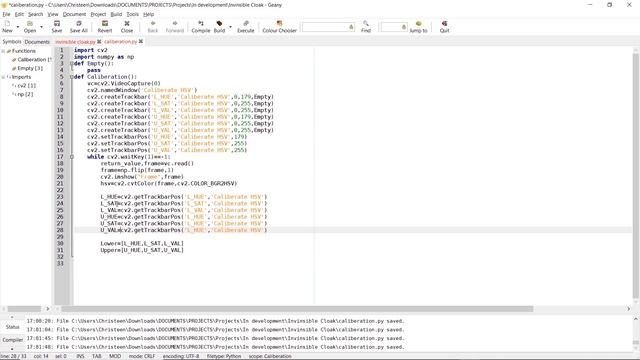Select the caliberation.py editor tab
The height and width of the screenshot is (360, 640).
[x=120, y=42]
